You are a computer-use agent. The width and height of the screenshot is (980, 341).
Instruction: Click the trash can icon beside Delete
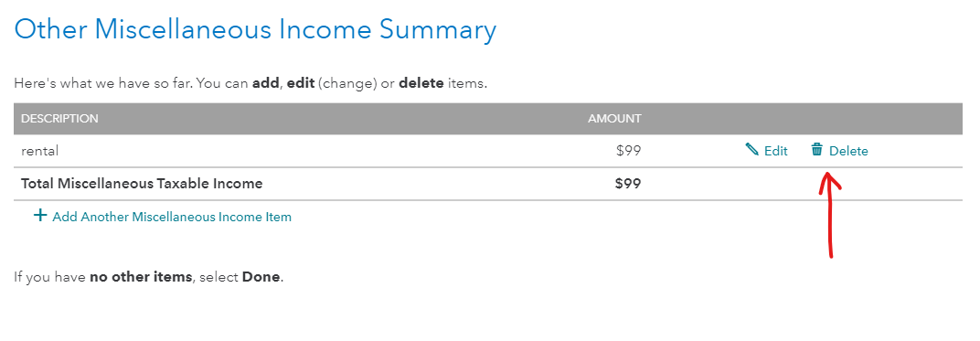tap(817, 149)
